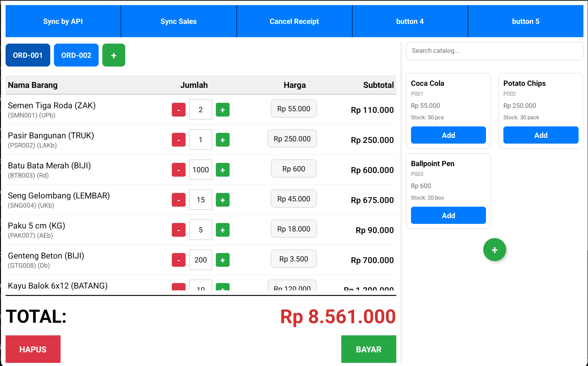Viewport: 588px width, 366px height.
Task: Switch to the ORD-002 order tab
Action: (x=76, y=55)
